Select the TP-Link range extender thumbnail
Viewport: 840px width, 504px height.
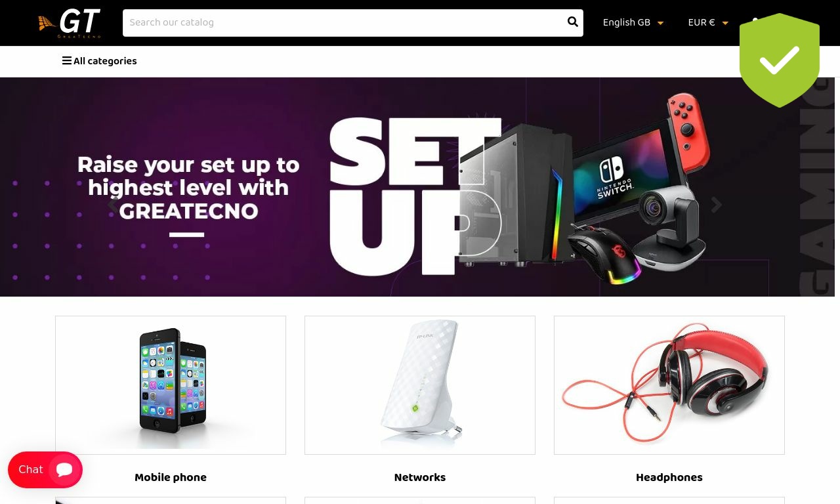coord(420,385)
